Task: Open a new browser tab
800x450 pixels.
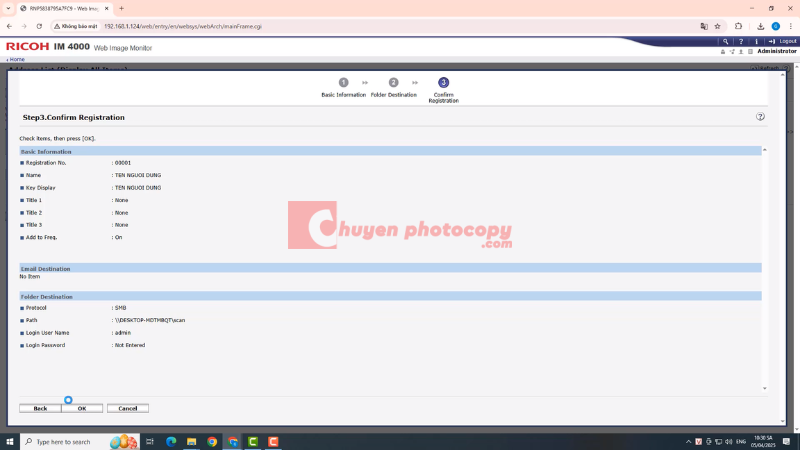Action: coord(121,9)
